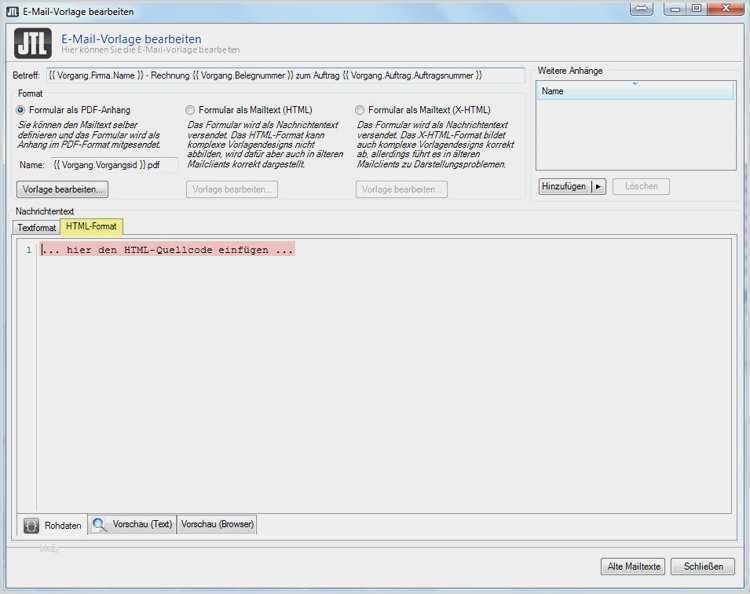Click the Schließen button
750x594 pixels.
pos(703,567)
